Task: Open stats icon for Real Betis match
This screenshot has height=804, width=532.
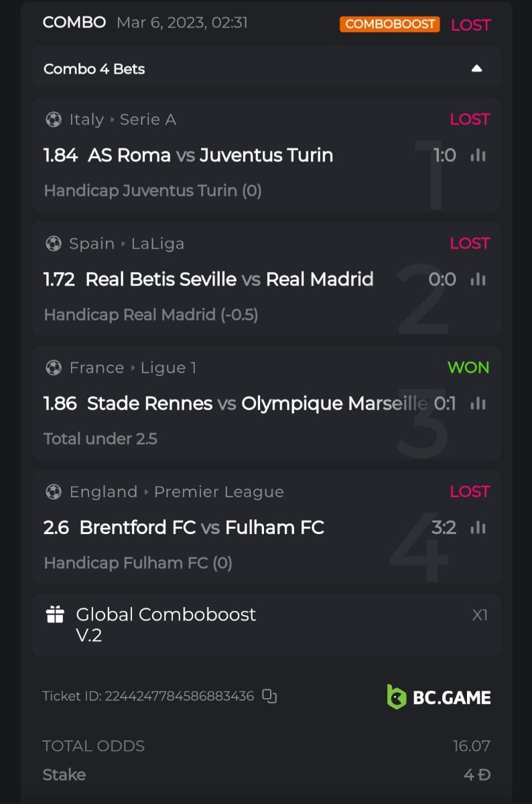Action: point(478,279)
